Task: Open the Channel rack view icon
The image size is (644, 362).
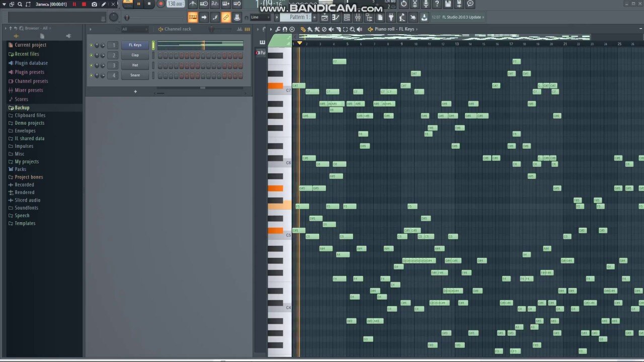Action: (347, 17)
